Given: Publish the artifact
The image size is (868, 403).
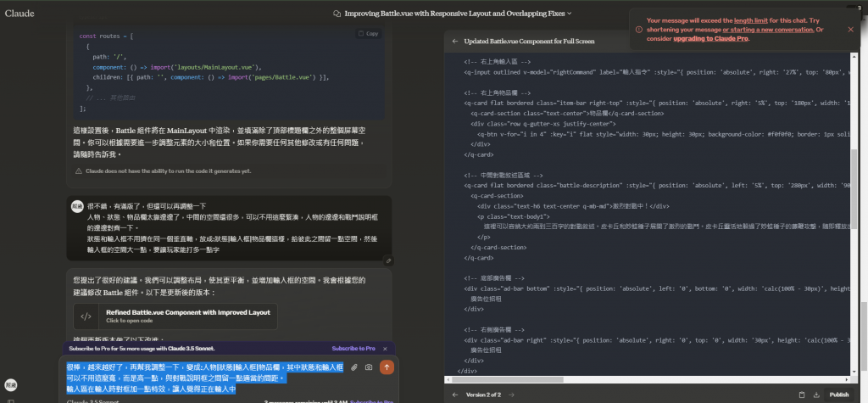Looking at the screenshot, I should 839,395.
